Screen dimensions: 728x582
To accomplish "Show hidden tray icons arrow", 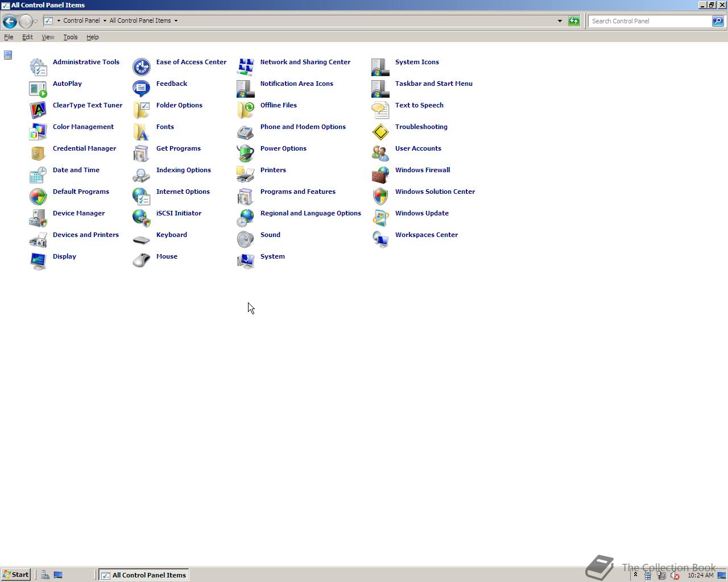I will coord(635,575).
